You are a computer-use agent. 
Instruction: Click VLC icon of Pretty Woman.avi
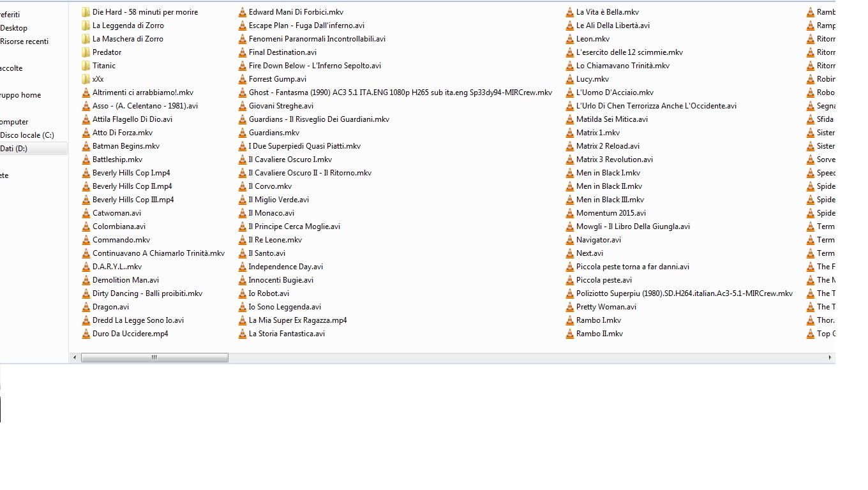pos(570,307)
